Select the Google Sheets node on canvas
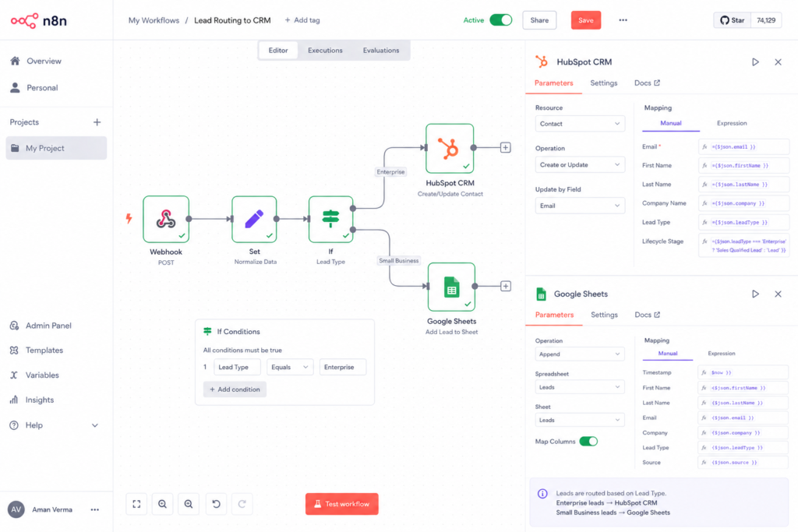The width and height of the screenshot is (798, 532). point(451,287)
